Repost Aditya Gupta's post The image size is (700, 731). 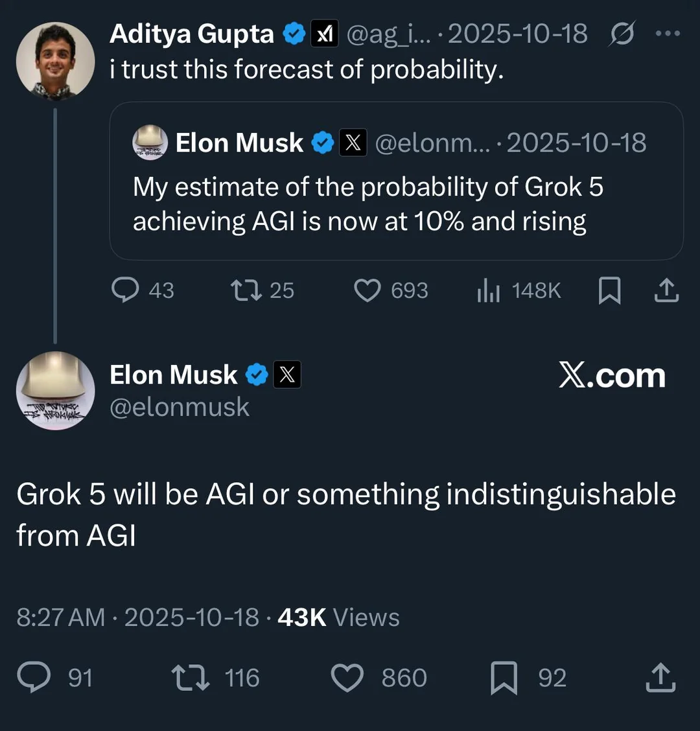(x=247, y=290)
